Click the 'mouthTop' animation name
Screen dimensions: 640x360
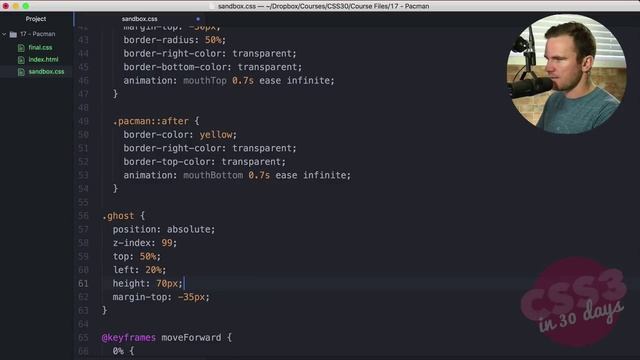[x=205, y=80]
